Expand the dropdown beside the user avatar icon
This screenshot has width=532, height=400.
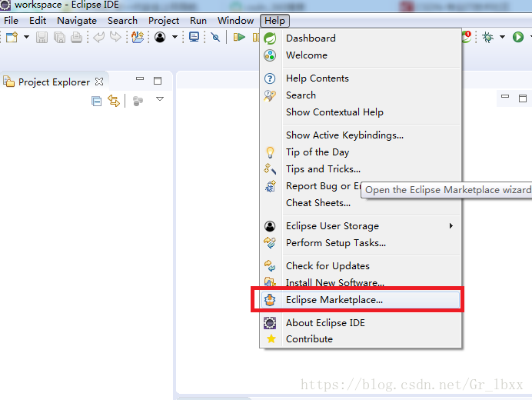point(175,37)
